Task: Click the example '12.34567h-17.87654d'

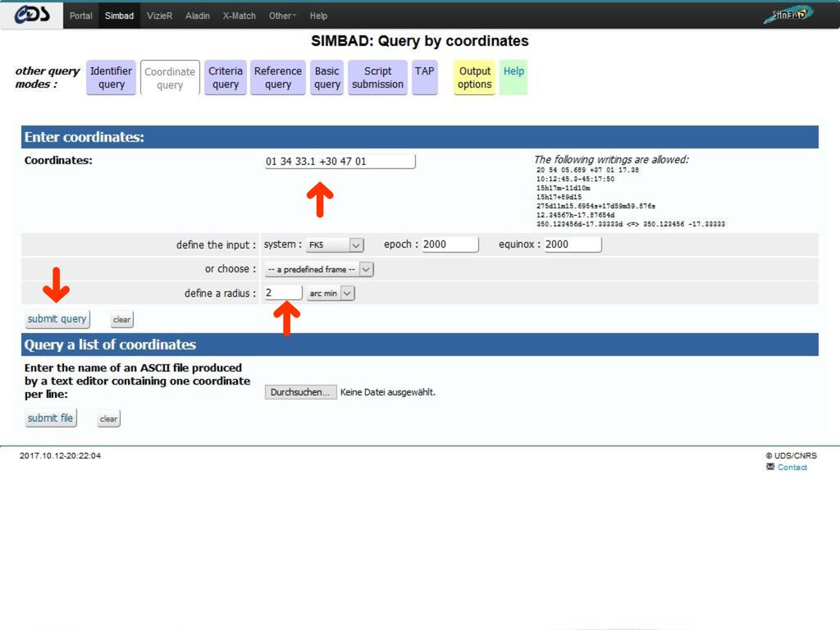Action: 575,215
